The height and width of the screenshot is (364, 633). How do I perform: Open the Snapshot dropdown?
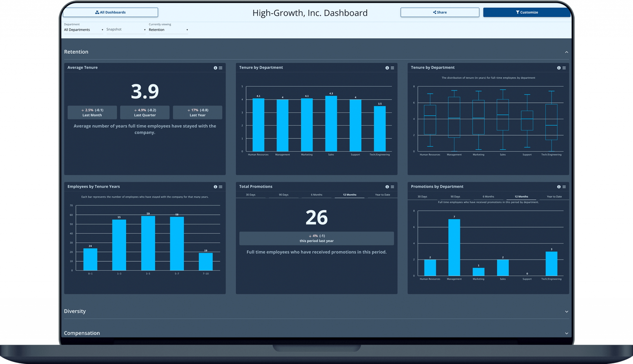click(x=125, y=29)
